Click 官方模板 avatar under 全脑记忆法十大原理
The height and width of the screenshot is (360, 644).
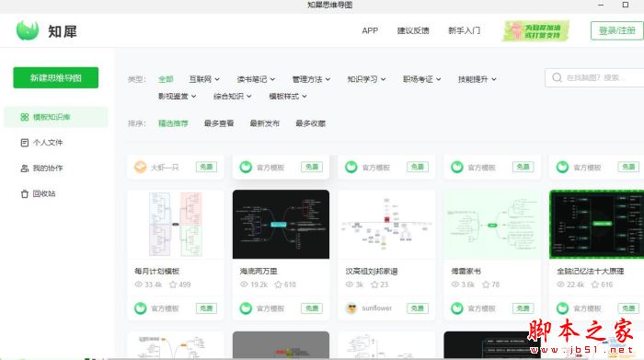coord(562,308)
